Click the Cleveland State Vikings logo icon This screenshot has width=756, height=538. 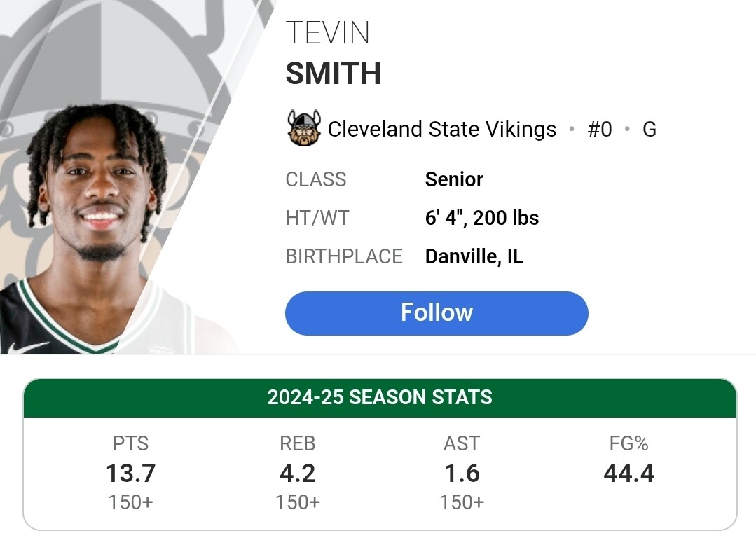[x=304, y=128]
